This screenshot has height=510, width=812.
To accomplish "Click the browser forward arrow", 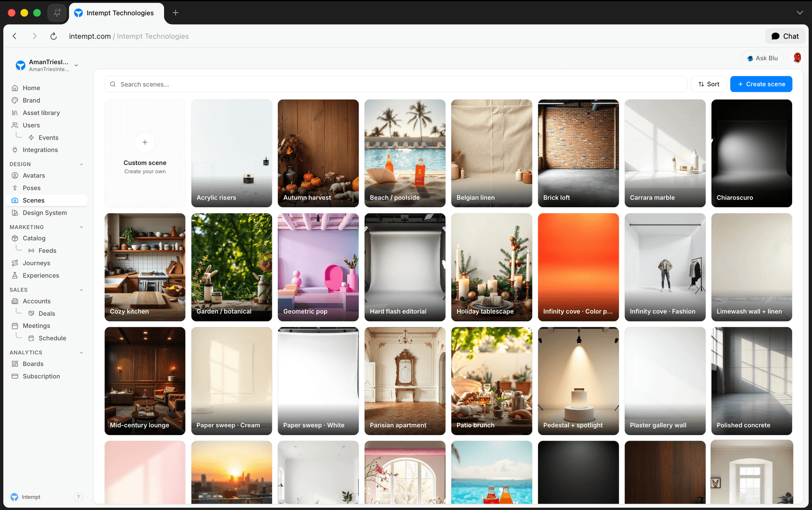I will click(x=35, y=36).
